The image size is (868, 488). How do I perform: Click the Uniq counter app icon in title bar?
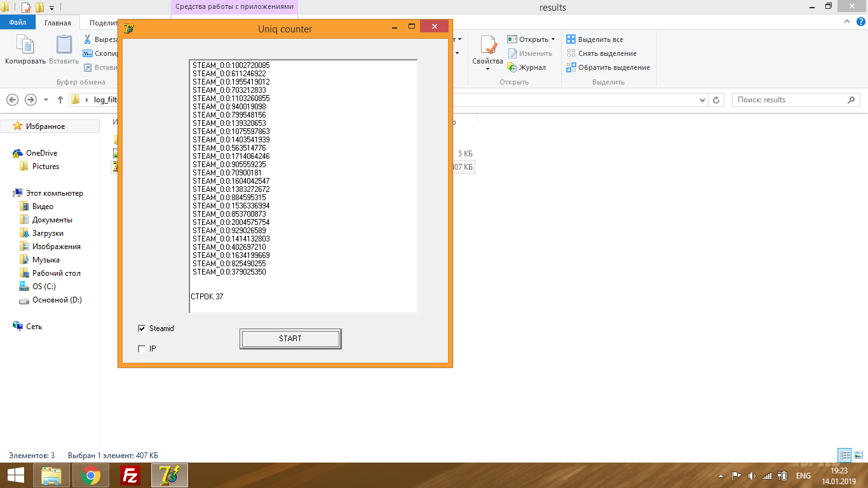[x=129, y=29]
